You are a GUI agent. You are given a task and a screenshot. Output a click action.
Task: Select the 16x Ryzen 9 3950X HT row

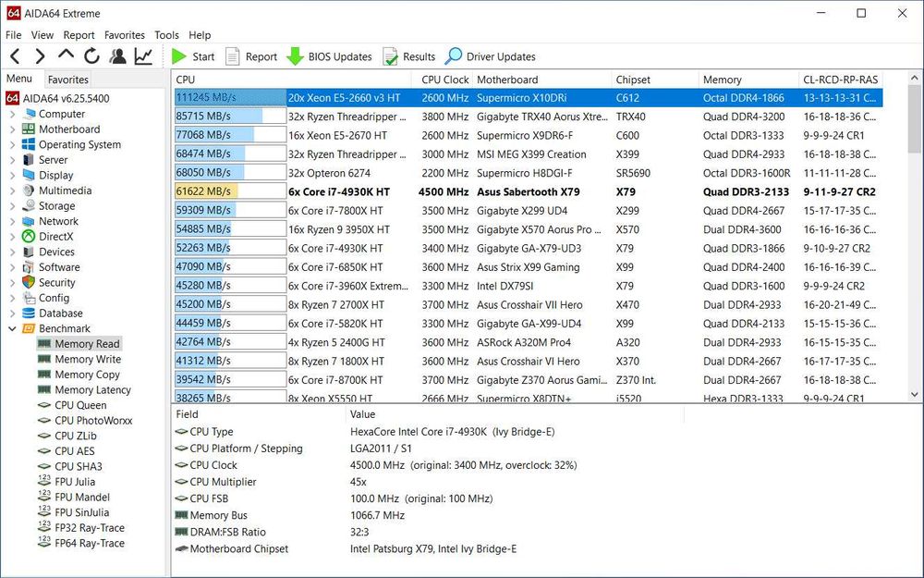point(529,229)
